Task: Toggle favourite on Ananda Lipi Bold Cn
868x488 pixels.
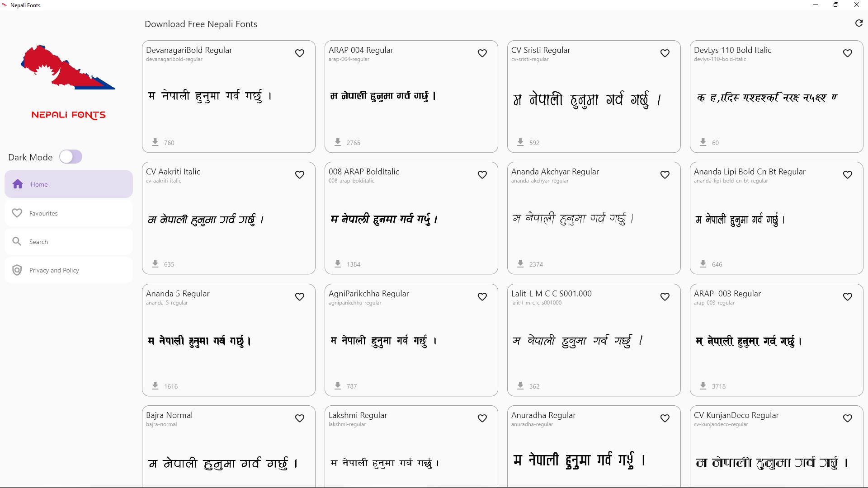Action: coord(848,175)
